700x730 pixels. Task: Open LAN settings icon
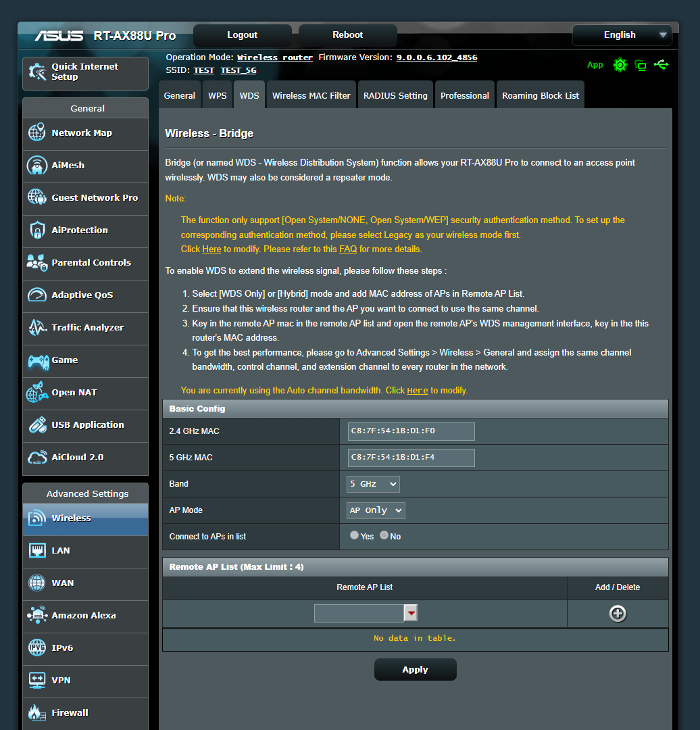click(37, 550)
